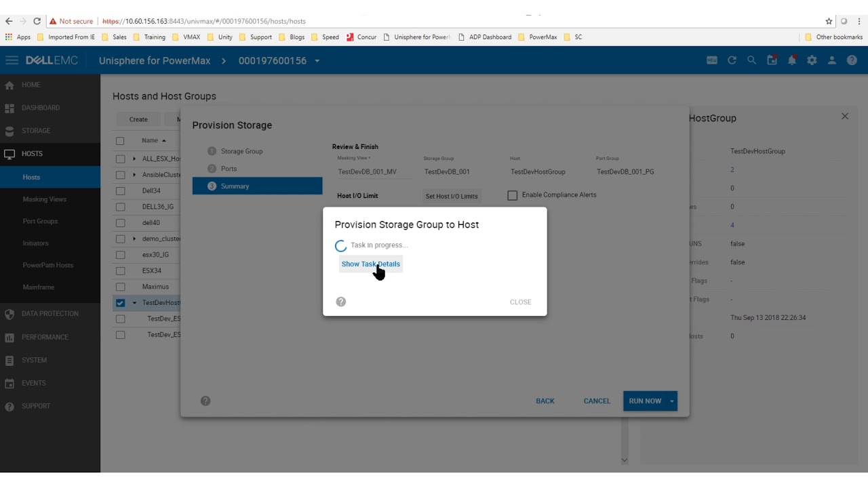Open the alerts bell icon
Image resolution: width=868 pixels, height=488 pixels.
791,60
